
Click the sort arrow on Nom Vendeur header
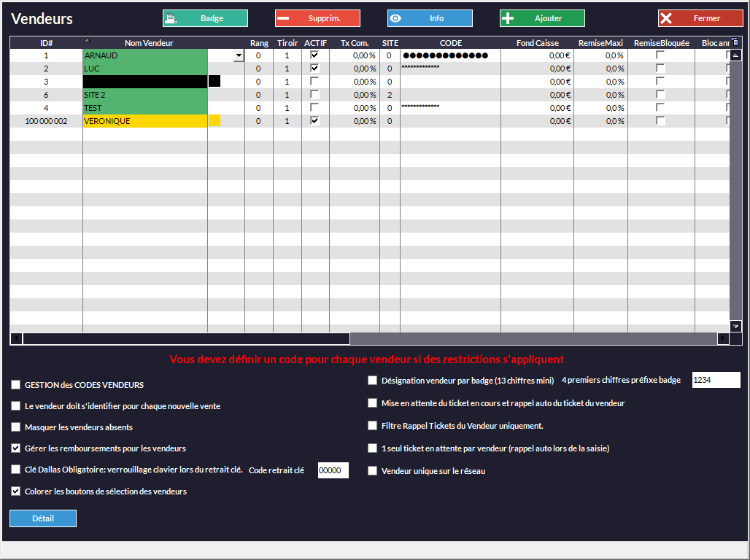[x=88, y=40]
